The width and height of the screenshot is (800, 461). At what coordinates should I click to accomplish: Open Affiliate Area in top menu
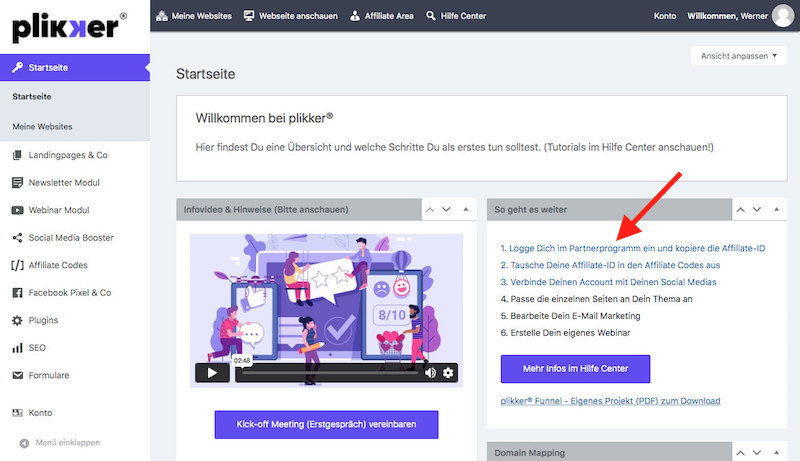coord(382,16)
